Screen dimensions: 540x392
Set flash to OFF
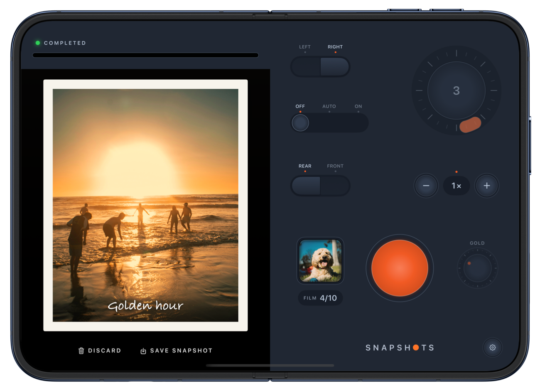point(300,123)
